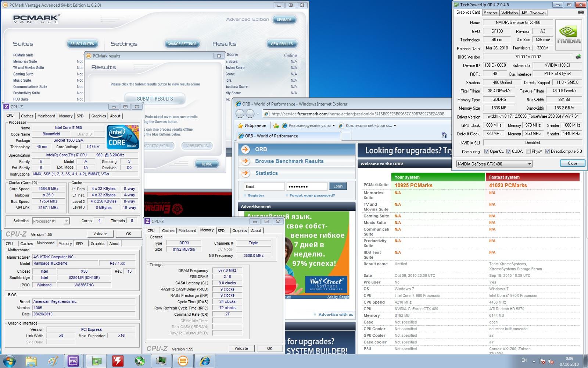Image resolution: width=588 pixels, height=368 pixels.
Task: Click the Intel Core i7 logo in CPU-Z
Action: (123, 137)
